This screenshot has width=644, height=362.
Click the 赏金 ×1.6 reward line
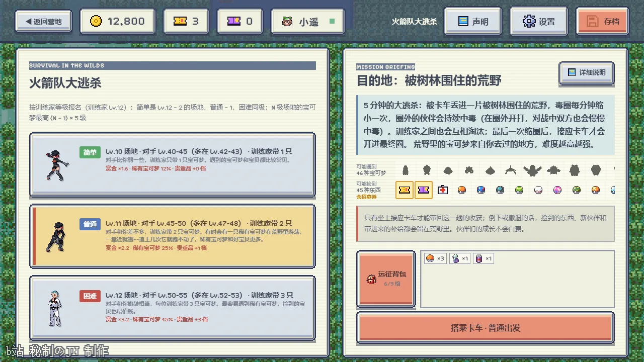155,168
